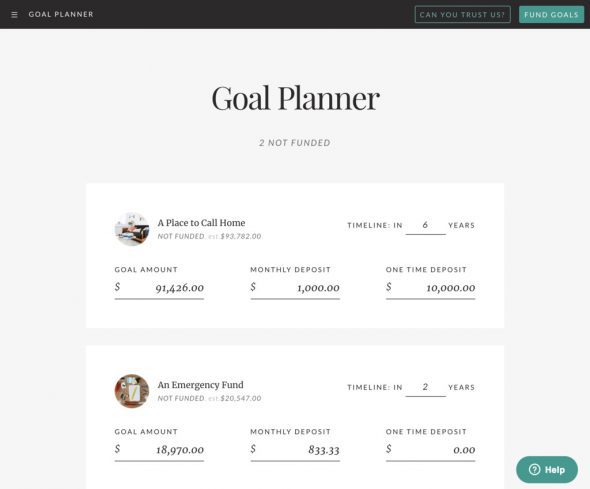Click the 1,000.00 monthly deposit field
Viewport: 590px width, 489px height.
(295, 288)
